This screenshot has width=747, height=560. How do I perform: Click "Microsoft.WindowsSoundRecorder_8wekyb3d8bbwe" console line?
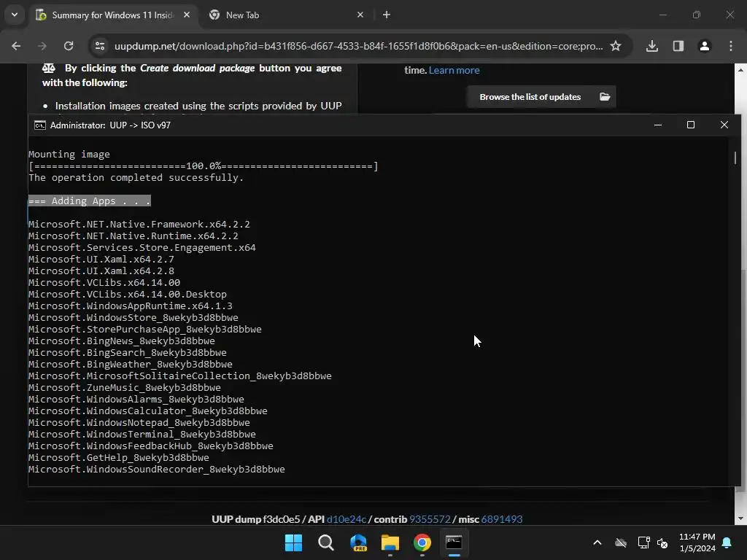coord(157,470)
